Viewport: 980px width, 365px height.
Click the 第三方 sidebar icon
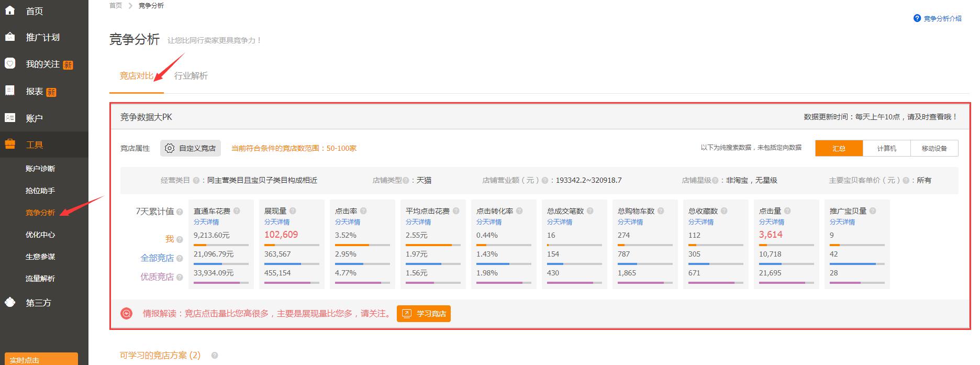pos(10,302)
